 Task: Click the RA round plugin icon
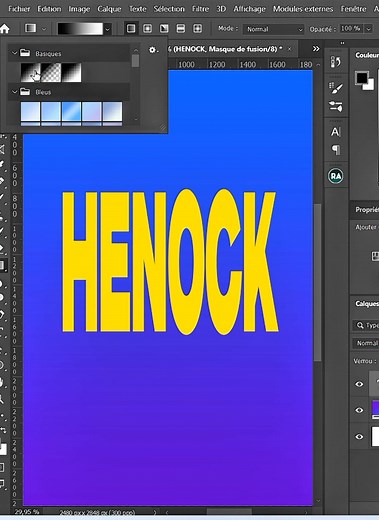click(x=336, y=176)
